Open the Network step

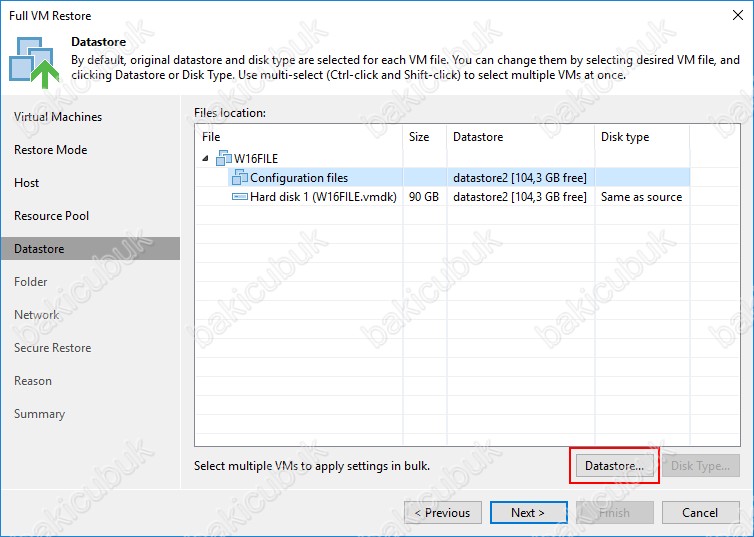coord(37,315)
